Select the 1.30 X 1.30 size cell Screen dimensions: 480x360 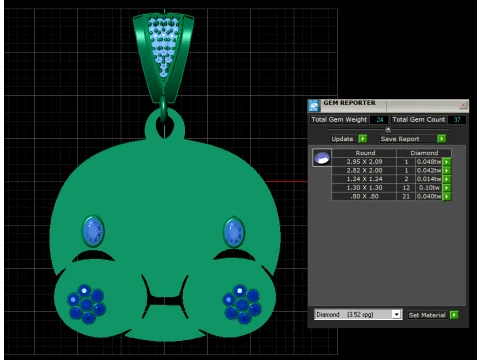(x=364, y=188)
